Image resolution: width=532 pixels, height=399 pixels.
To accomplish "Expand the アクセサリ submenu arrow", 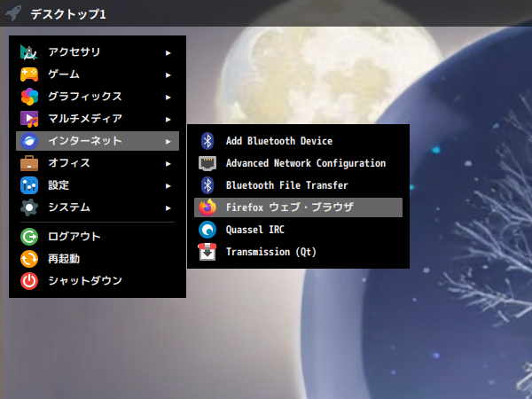I will point(168,53).
